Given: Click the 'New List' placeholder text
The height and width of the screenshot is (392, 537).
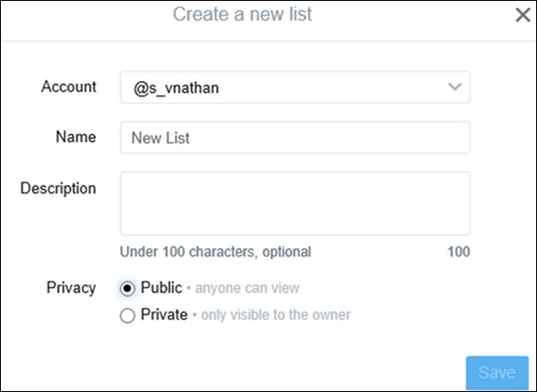Looking at the screenshot, I should pyautogui.click(x=161, y=139).
